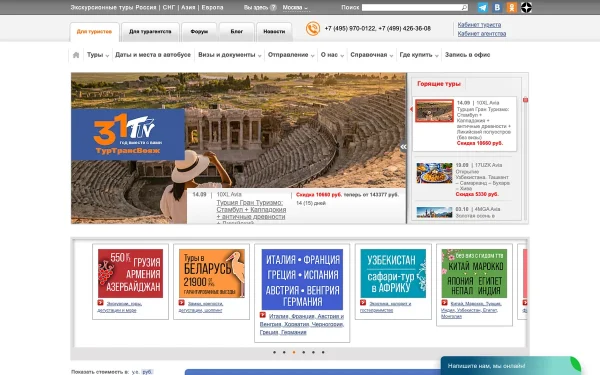Select the fourth carousel dot
Screen dimensions: 600x375
[x=303, y=352]
